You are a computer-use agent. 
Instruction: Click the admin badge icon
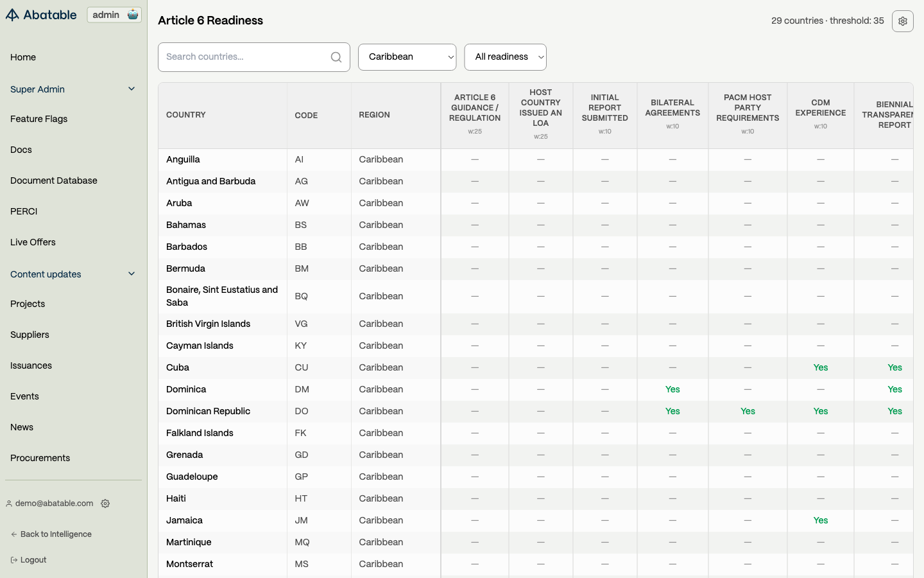(x=133, y=15)
